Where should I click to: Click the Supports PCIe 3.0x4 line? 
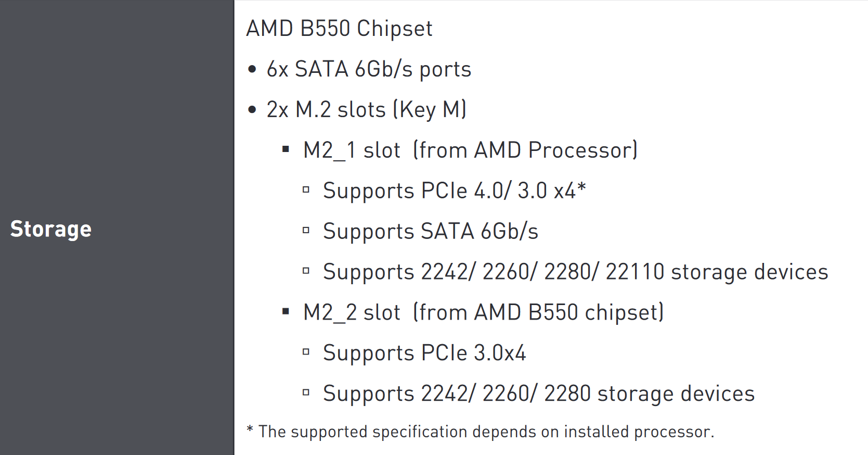(x=424, y=353)
